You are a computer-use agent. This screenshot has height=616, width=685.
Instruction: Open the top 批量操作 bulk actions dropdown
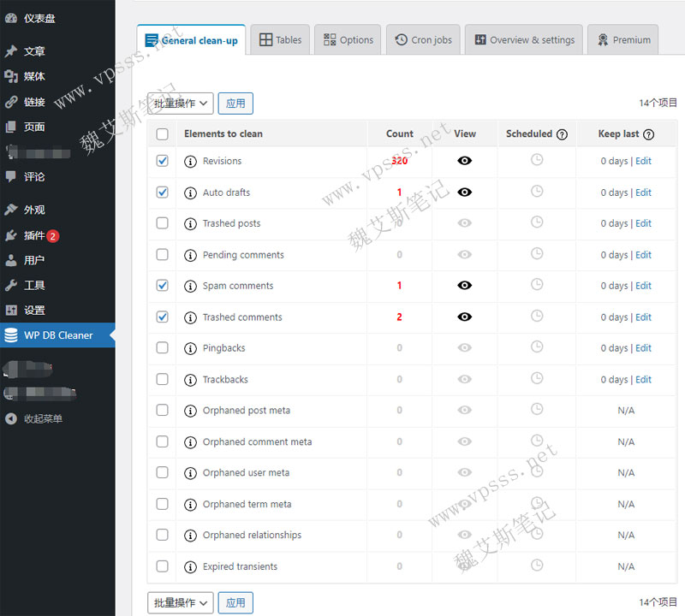(180, 103)
